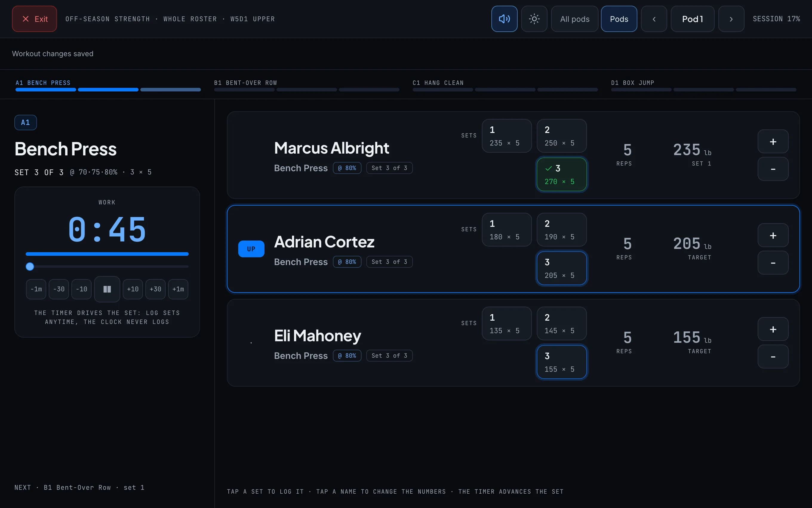
Task: Open the B1 Bent-Over Row tab
Action: pyautogui.click(x=307, y=85)
